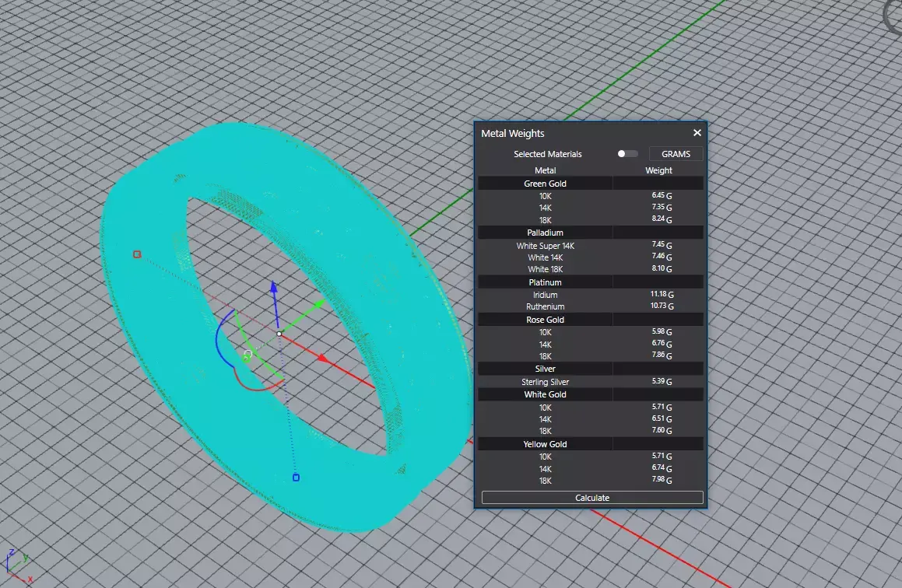Click the Metal column header

tap(545, 170)
